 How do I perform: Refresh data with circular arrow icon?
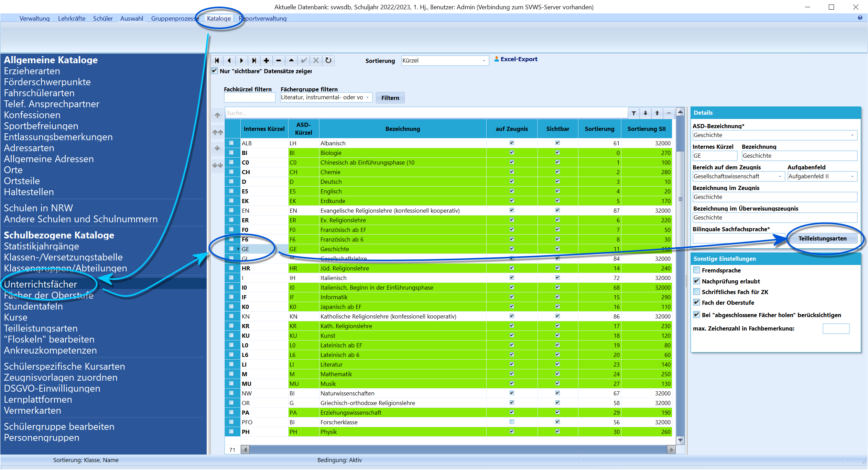[x=328, y=60]
